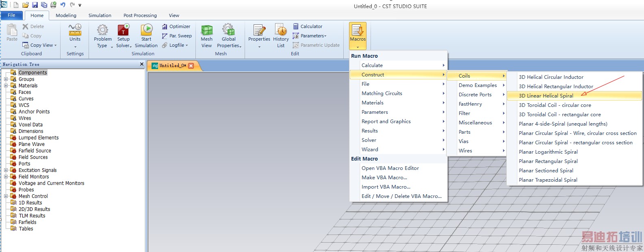Click the Macros ribbon button
The image size is (644, 252).
[358, 36]
